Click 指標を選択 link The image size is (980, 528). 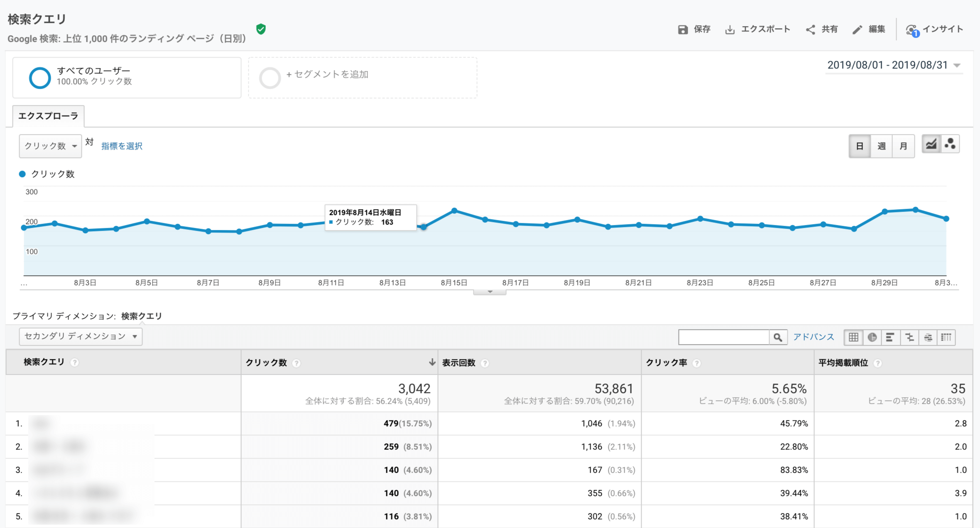tap(122, 146)
